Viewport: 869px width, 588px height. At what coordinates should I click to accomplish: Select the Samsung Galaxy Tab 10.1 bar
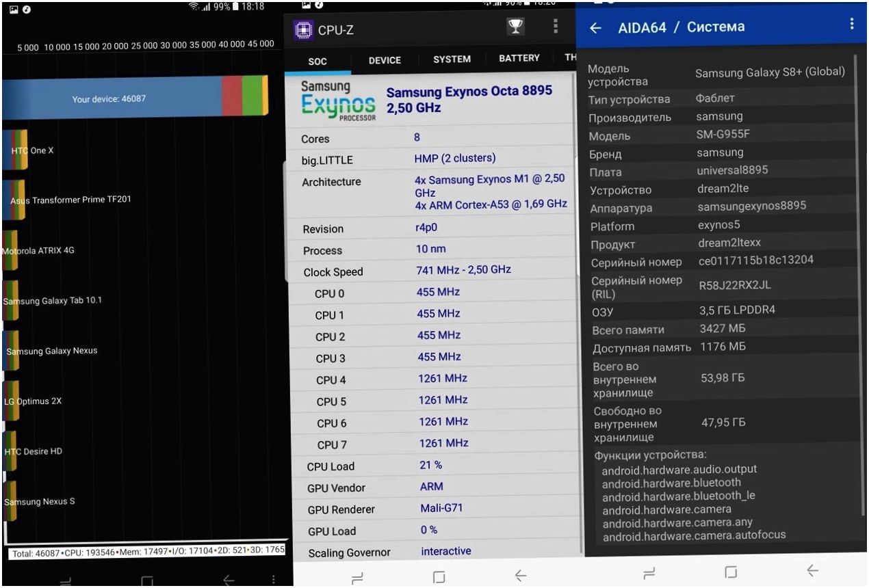click(x=10, y=300)
